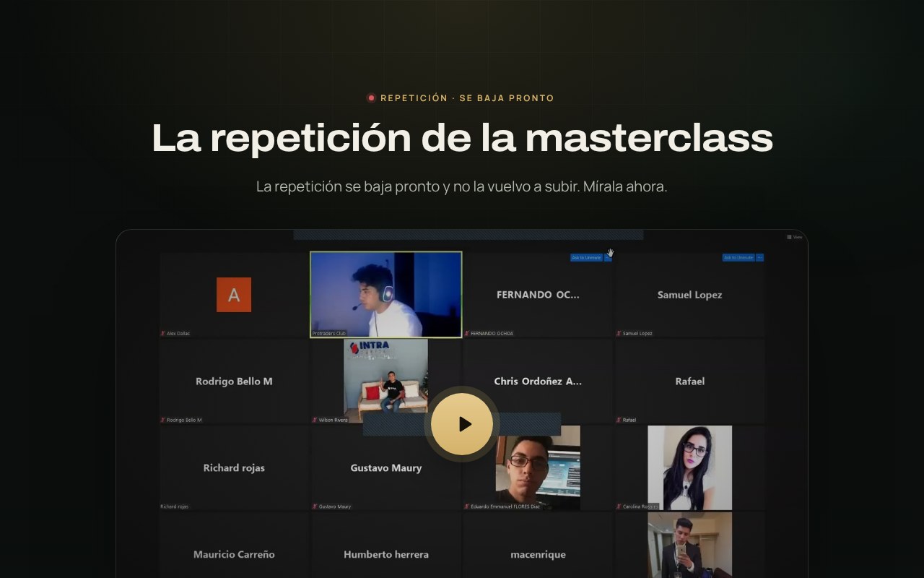924x578 pixels.
Task: Click muted mic icon beside Wilson Rivera label
Action: 315,420
